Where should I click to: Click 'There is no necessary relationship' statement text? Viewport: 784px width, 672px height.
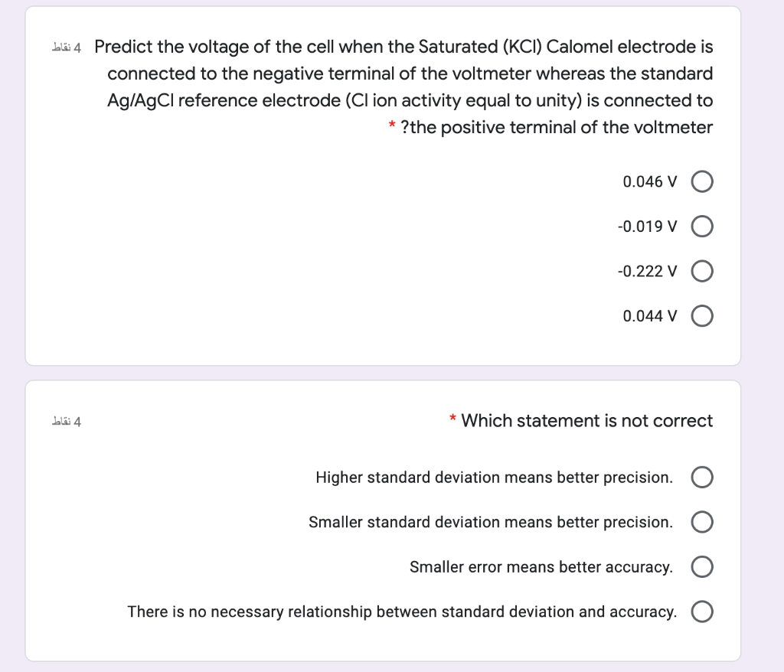[402, 612]
